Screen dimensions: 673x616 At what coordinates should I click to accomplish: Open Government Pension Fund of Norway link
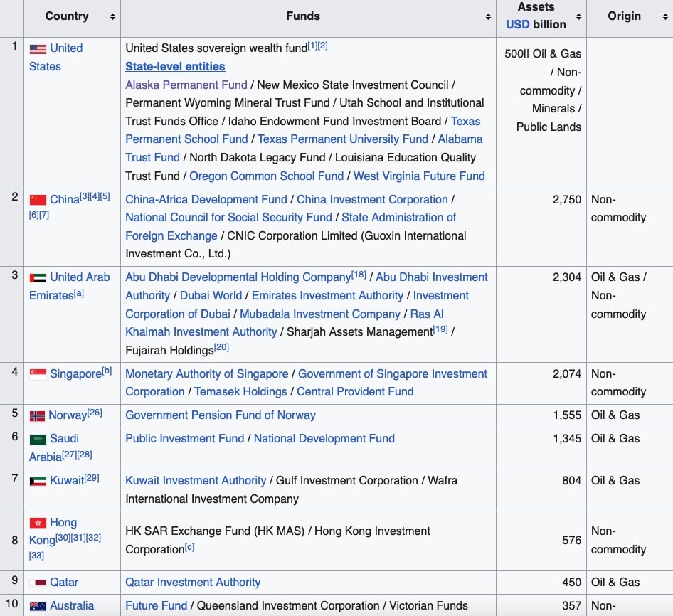point(220,415)
